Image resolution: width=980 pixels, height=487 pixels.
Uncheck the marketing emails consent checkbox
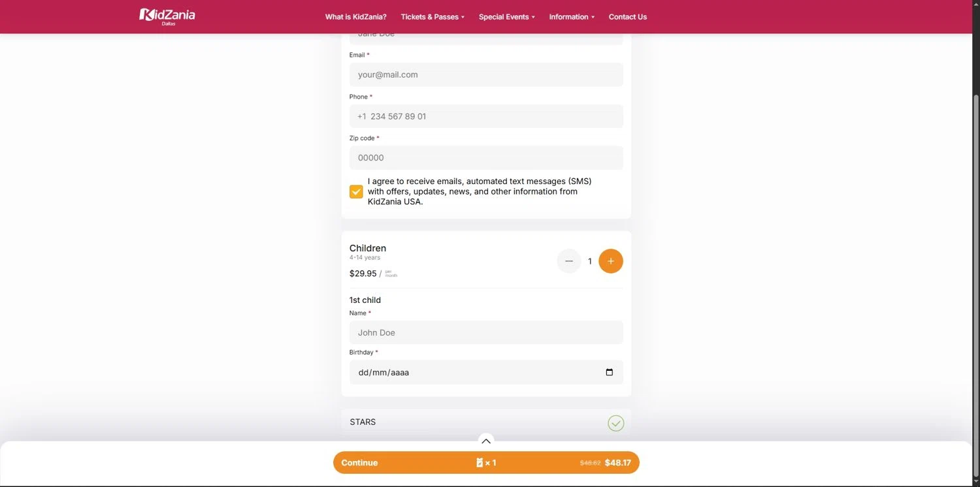[356, 191]
